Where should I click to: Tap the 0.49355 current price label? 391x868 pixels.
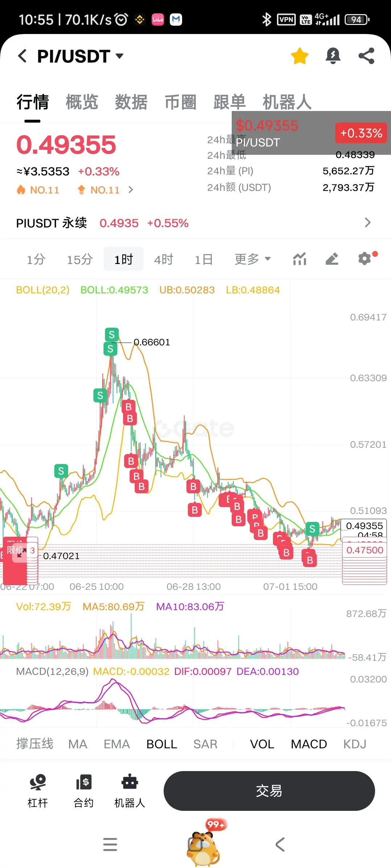coord(364,526)
